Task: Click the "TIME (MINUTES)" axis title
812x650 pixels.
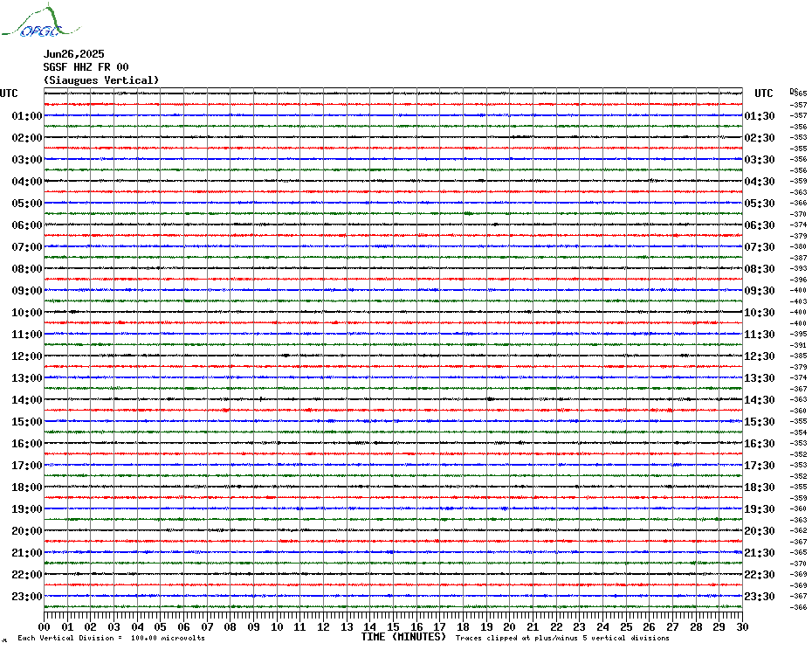Action: pyautogui.click(x=403, y=637)
